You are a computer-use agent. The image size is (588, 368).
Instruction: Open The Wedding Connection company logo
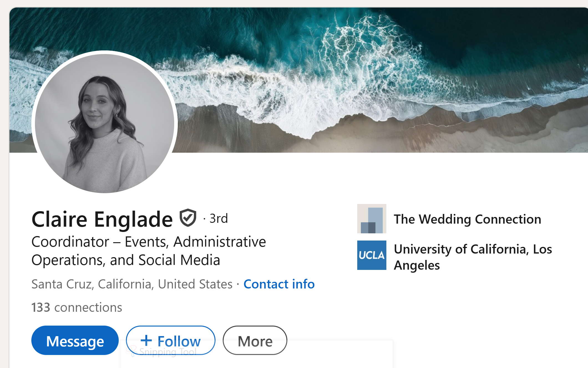point(371,219)
